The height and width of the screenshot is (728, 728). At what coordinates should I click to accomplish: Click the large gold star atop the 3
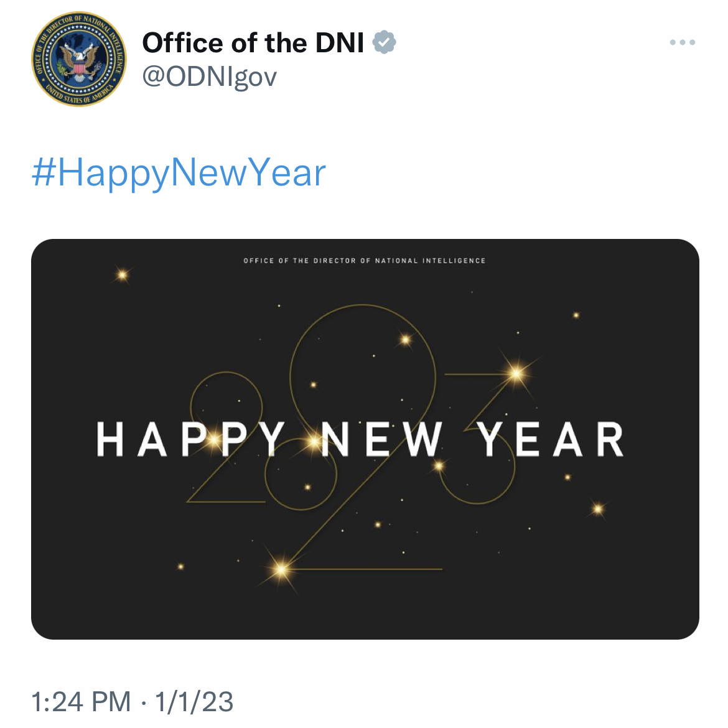516,373
